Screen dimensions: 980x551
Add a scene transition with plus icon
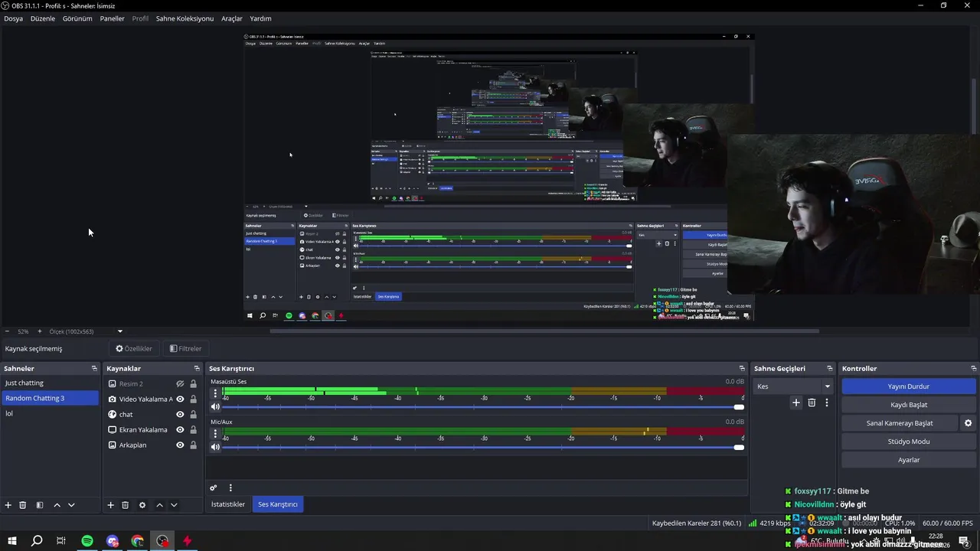tap(796, 403)
